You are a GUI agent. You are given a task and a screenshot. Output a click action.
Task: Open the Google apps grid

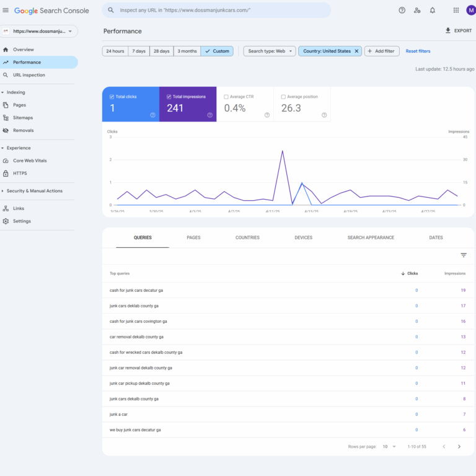tap(456, 11)
